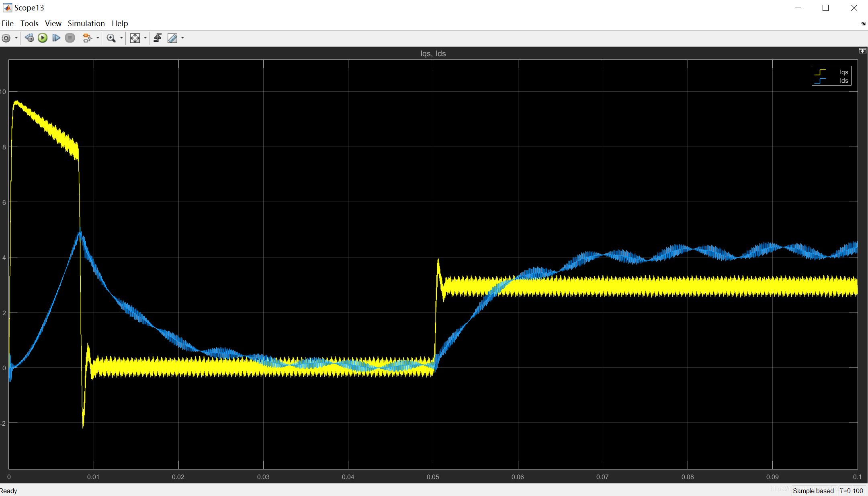The image size is (868, 496).
Task: Click the Scope13 window icon
Action: [7, 8]
